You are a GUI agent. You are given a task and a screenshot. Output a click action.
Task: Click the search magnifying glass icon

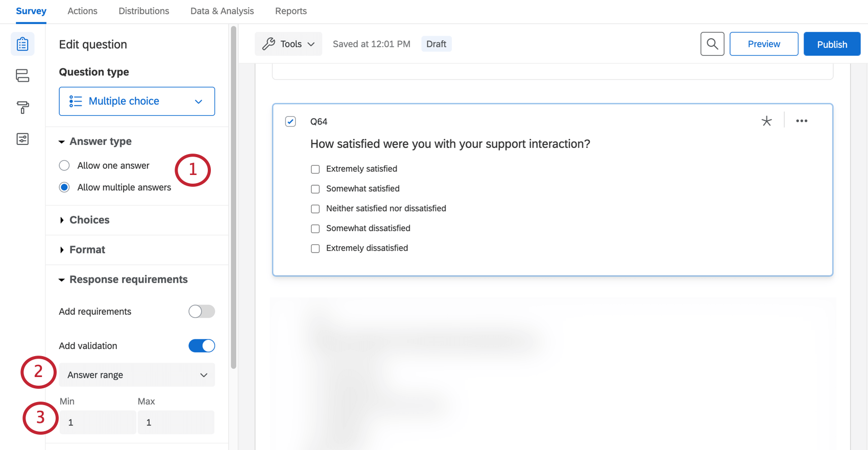coord(712,44)
